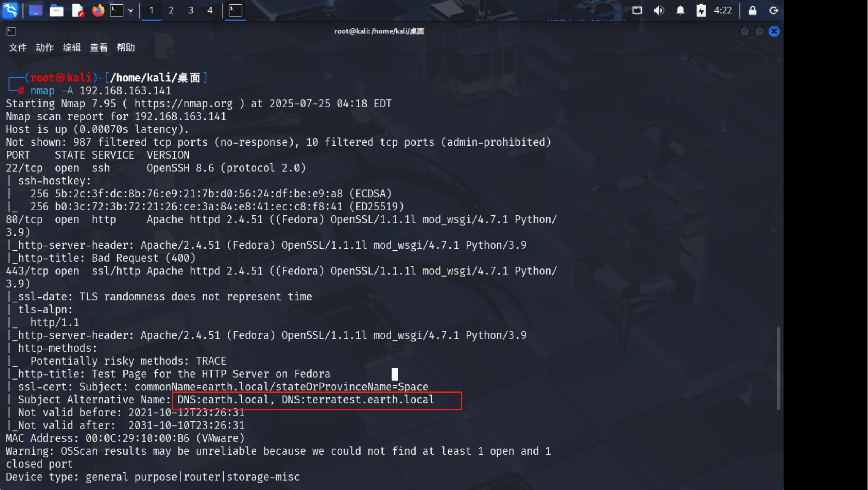This screenshot has width=868, height=490.
Task: Click the show desktop icon in panel
Action: click(x=36, y=10)
